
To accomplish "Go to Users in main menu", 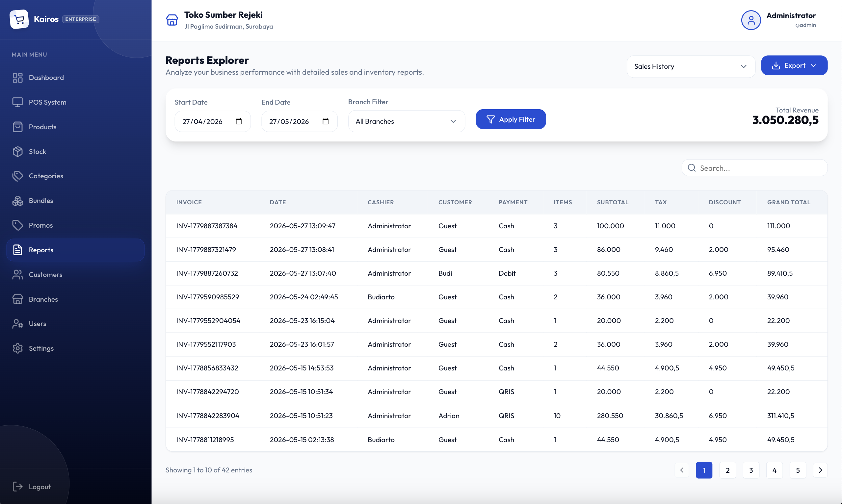I will coord(75,324).
